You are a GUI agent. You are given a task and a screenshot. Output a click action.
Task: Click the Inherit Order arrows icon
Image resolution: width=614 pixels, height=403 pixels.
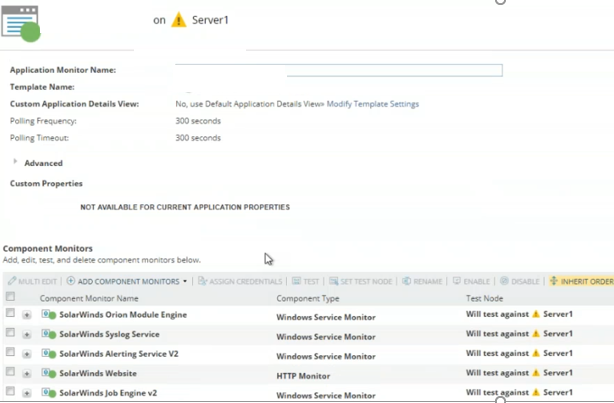(554, 280)
